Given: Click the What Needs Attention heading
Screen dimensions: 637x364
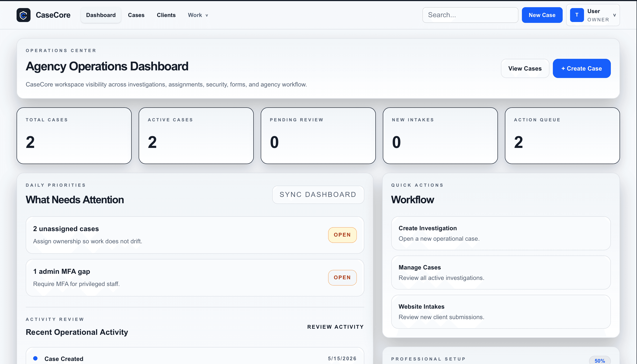Looking at the screenshot, I should pyautogui.click(x=75, y=200).
